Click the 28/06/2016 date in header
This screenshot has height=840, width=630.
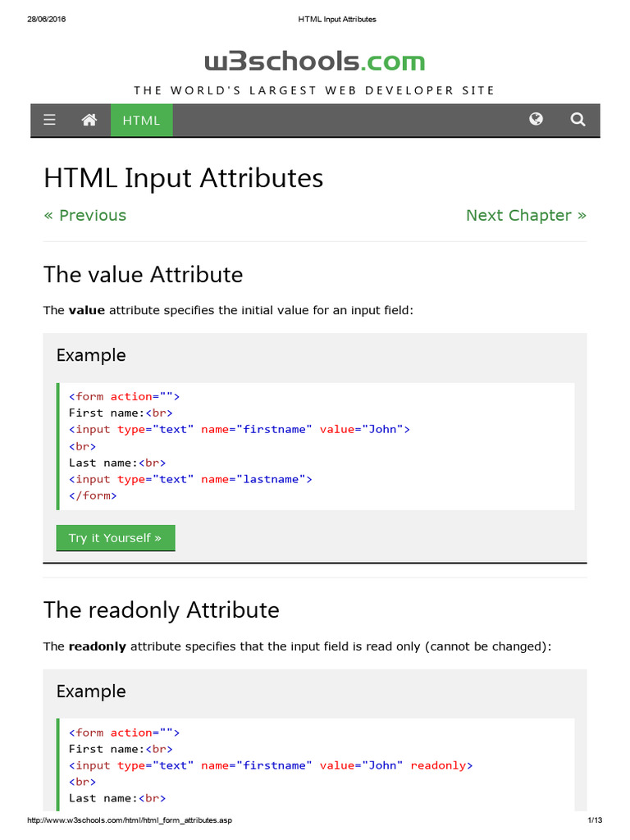point(46,19)
